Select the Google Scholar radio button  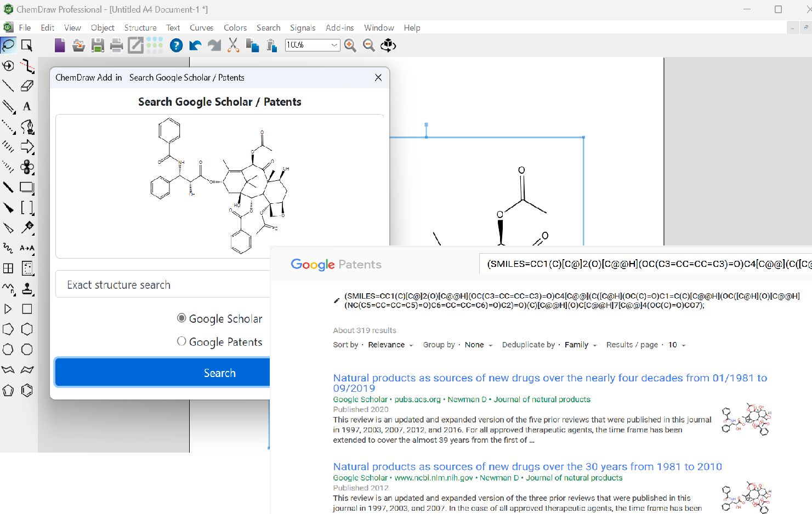pyautogui.click(x=181, y=318)
